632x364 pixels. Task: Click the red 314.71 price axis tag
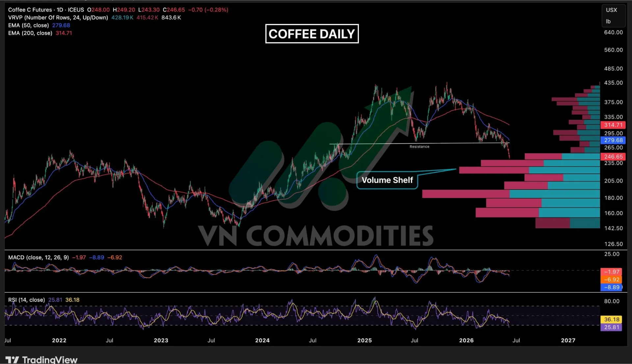pos(613,125)
